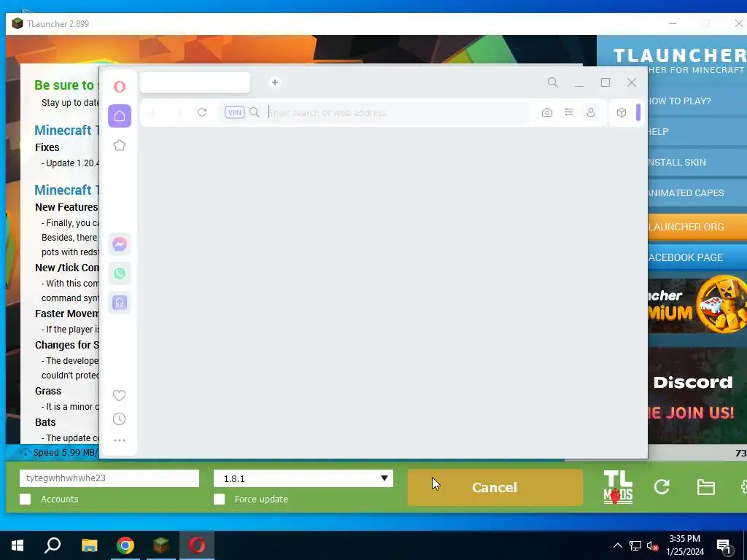Click TLauncher refresh icon
The width and height of the screenshot is (747, 560).
662,486
